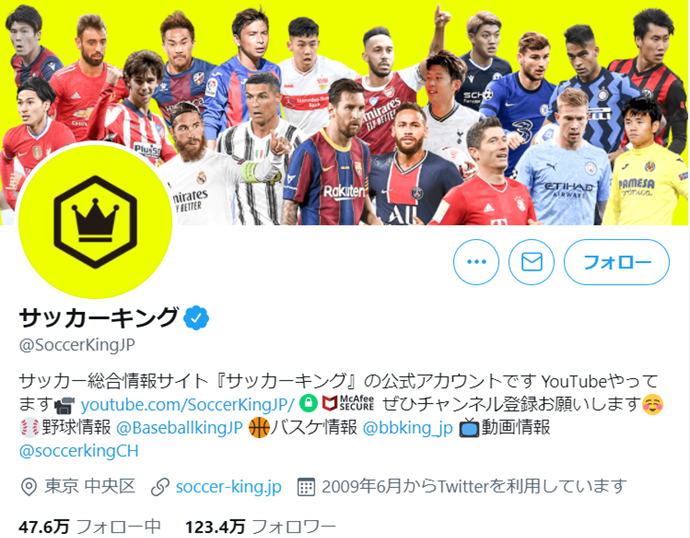Open the 47.6万 フォロー中 following list
This screenshot has width=690, height=538.
(90, 527)
